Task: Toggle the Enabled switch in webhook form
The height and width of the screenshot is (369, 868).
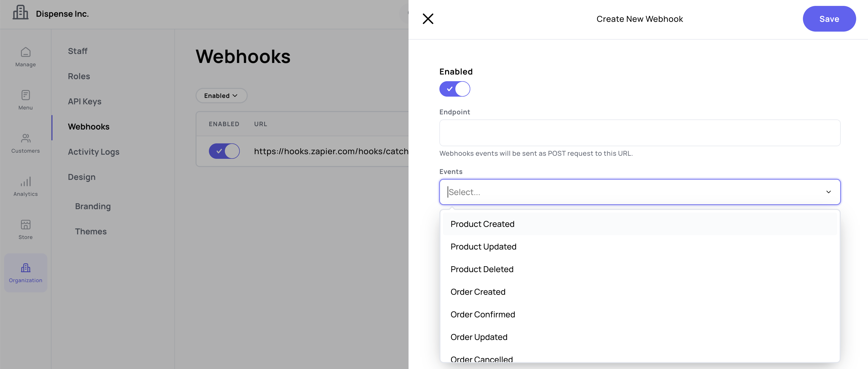Action: click(x=455, y=89)
